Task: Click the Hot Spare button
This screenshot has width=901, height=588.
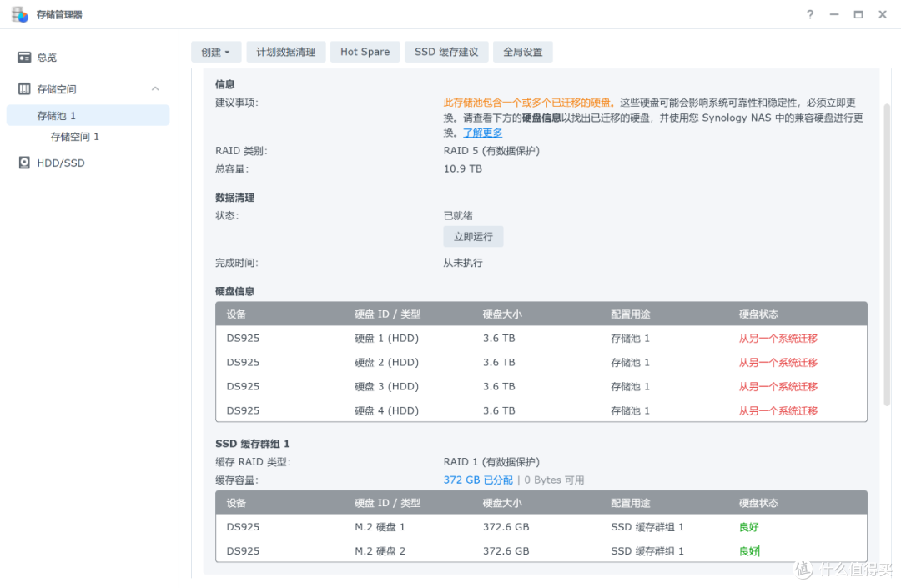Action: (365, 52)
